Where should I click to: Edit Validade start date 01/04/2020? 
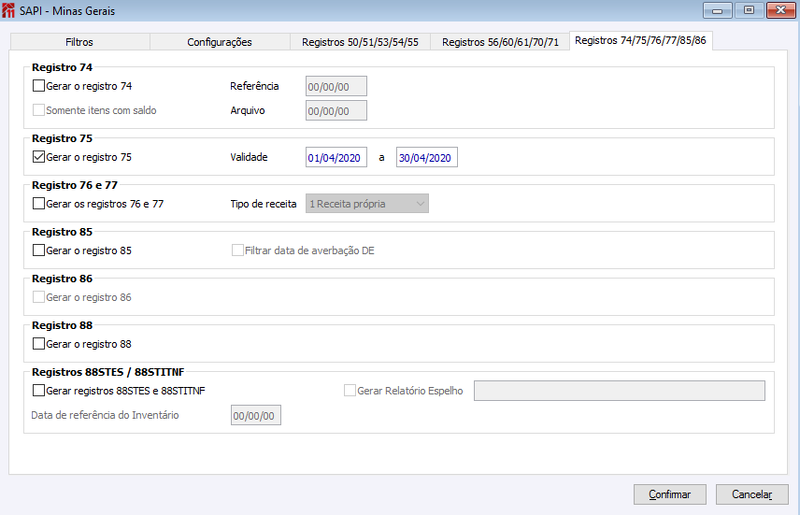tap(336, 158)
